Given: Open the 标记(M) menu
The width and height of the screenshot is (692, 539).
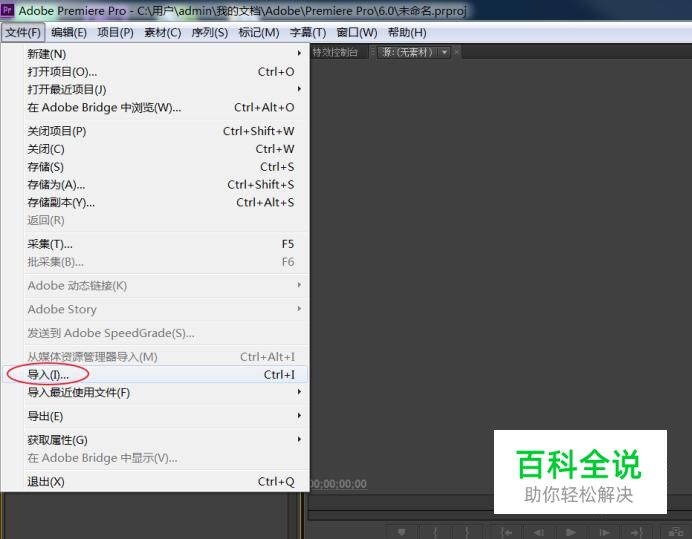Looking at the screenshot, I should [x=259, y=33].
